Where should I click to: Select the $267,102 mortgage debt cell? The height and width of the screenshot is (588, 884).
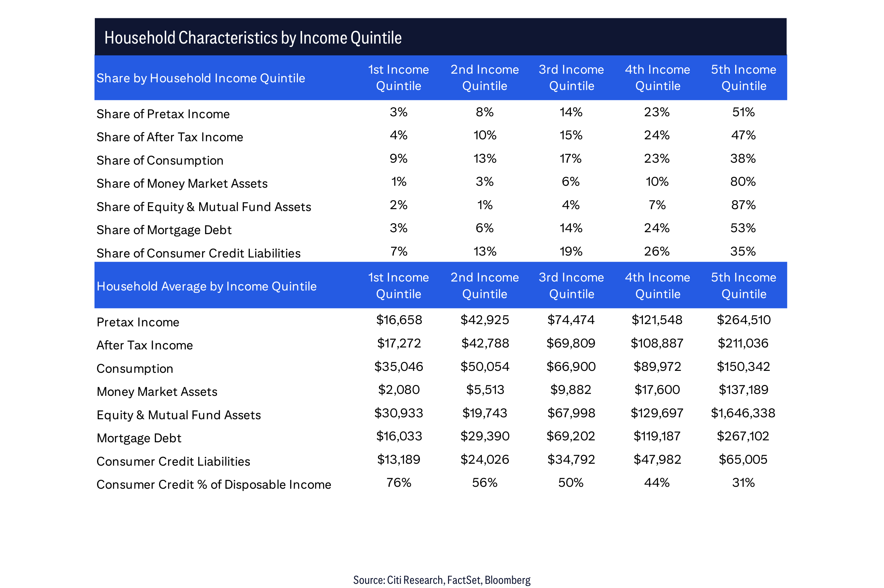click(743, 436)
